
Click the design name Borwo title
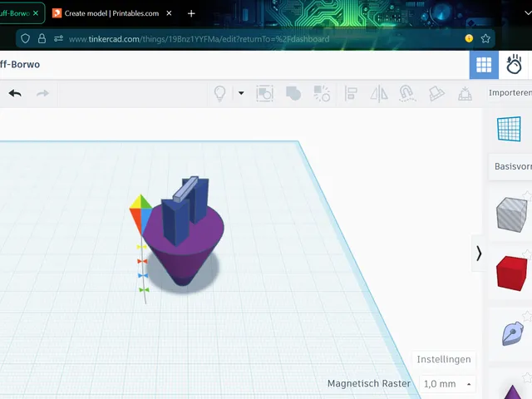(x=20, y=65)
